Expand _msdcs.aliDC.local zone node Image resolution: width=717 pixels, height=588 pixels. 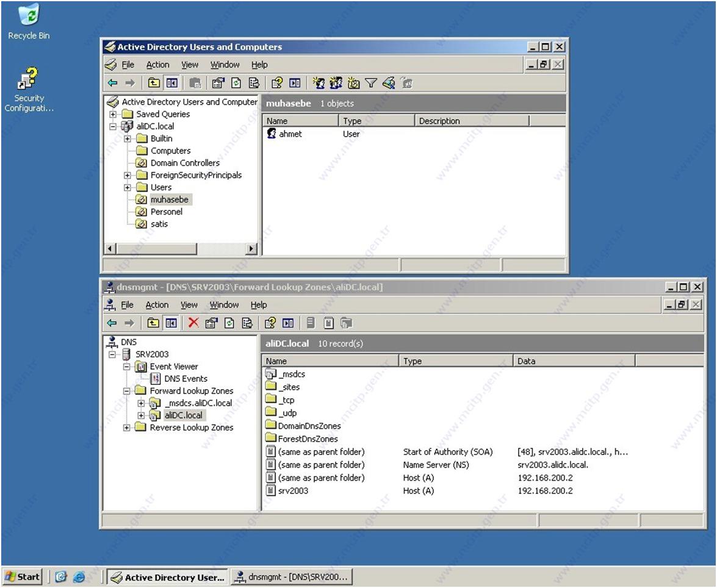point(142,403)
